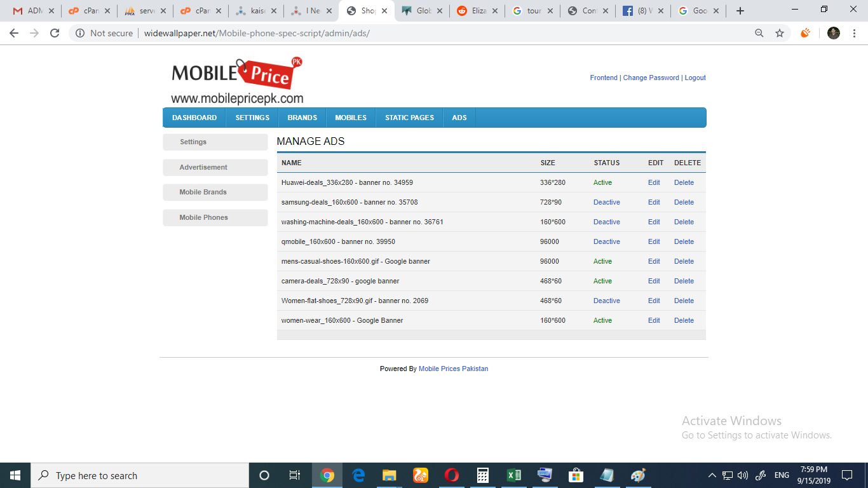Viewport: 868px width, 488px height.
Task: Open the orange extension icon in toolbar
Action: point(806,33)
